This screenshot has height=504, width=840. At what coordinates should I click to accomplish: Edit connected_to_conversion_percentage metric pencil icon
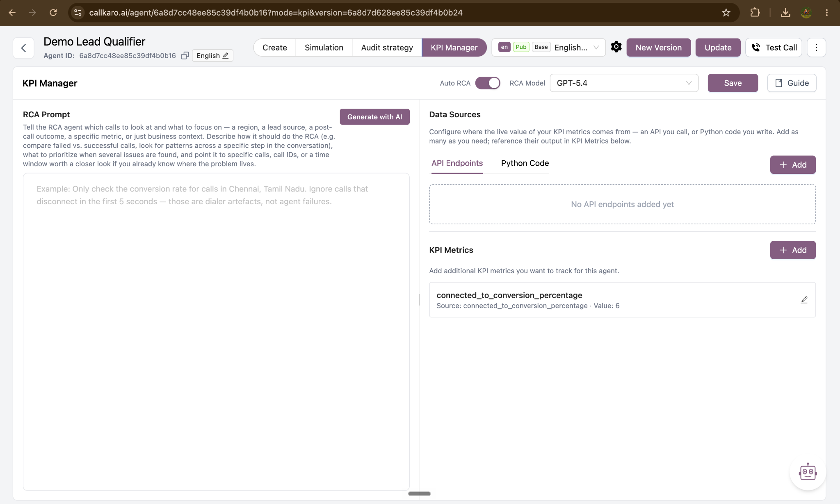(x=804, y=300)
